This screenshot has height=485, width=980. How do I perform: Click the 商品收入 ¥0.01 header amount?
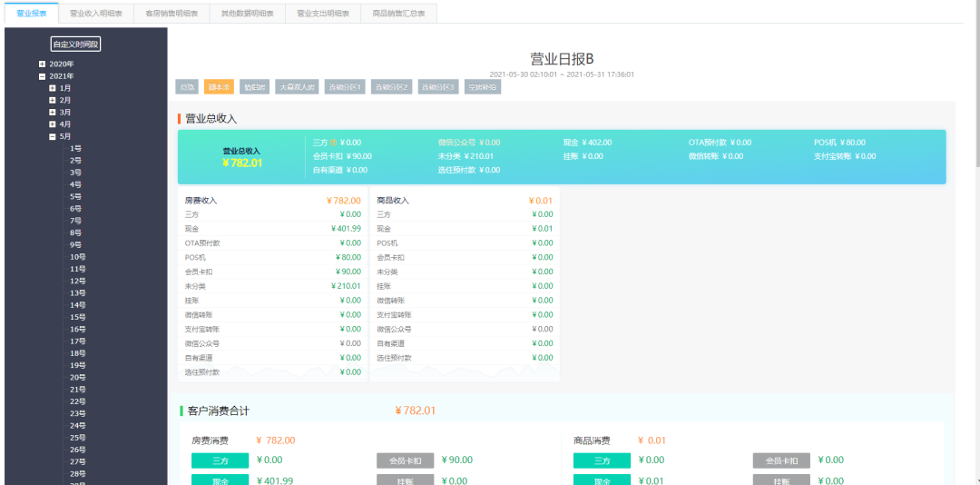(540, 201)
